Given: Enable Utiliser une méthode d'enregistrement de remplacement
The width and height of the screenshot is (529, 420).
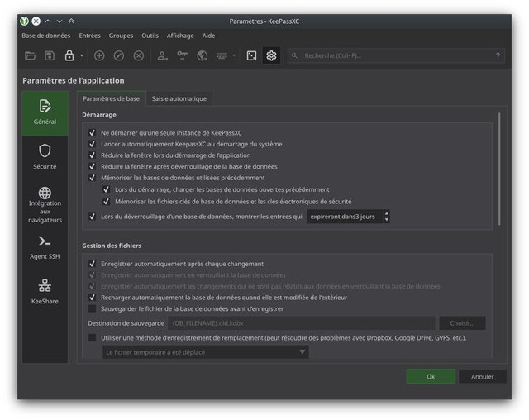Looking at the screenshot, I should tap(92, 337).
